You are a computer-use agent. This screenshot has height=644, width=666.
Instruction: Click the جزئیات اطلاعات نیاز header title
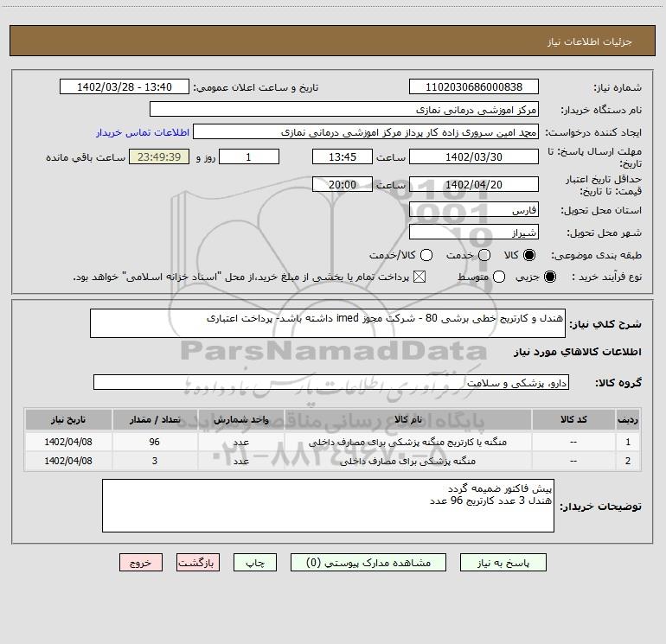pos(590,41)
